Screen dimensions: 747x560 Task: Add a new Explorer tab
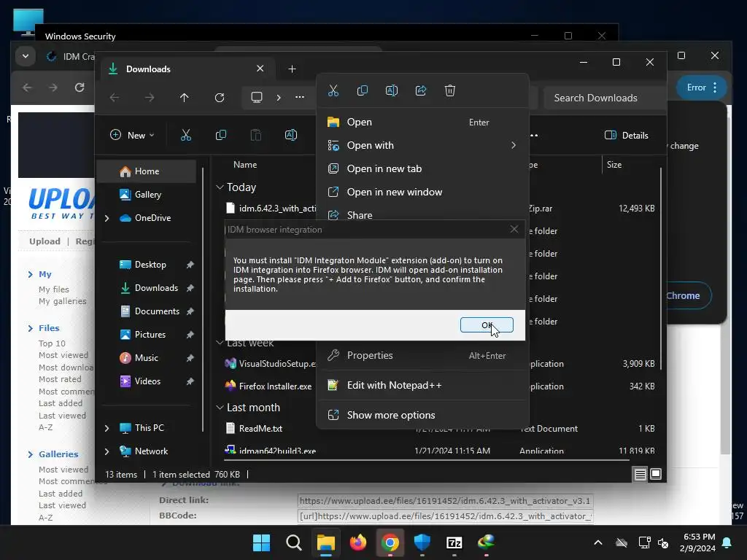coord(292,69)
